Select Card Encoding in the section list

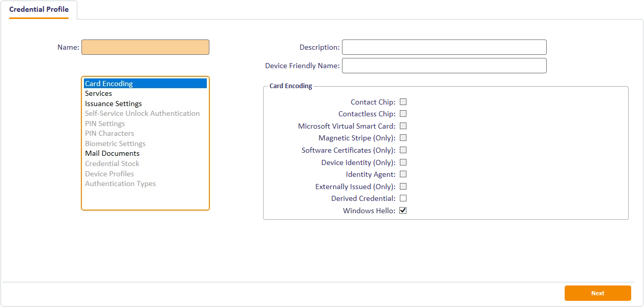tap(109, 84)
